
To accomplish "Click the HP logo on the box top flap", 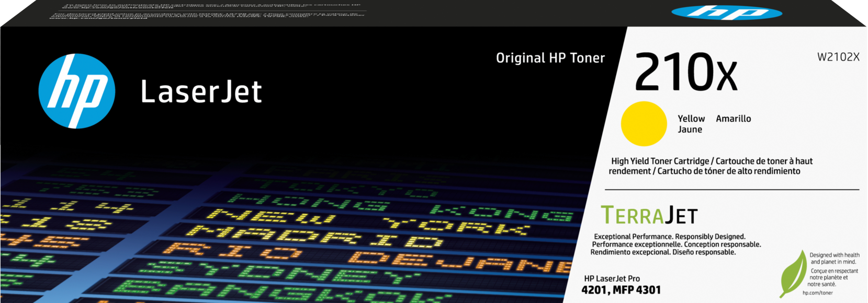I will click(726, 13).
